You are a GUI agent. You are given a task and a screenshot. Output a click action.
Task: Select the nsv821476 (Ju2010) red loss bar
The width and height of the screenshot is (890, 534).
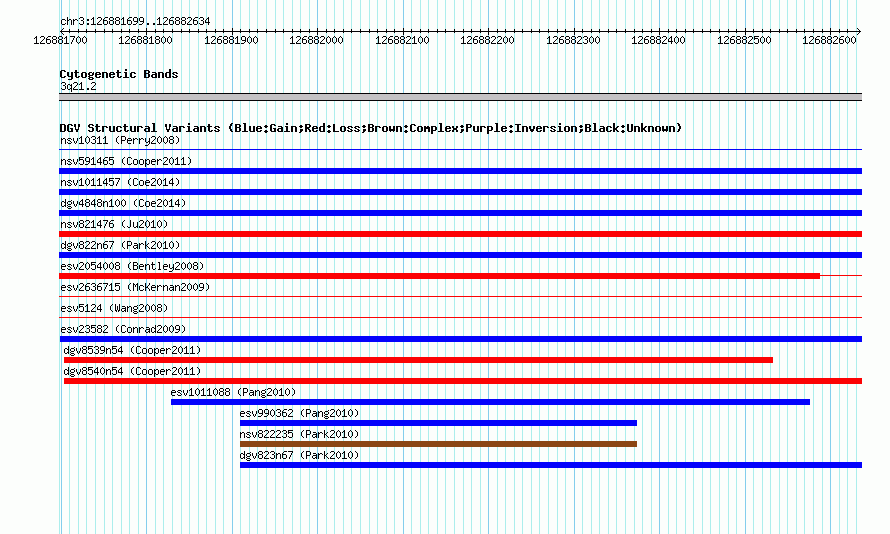pyautogui.click(x=460, y=234)
